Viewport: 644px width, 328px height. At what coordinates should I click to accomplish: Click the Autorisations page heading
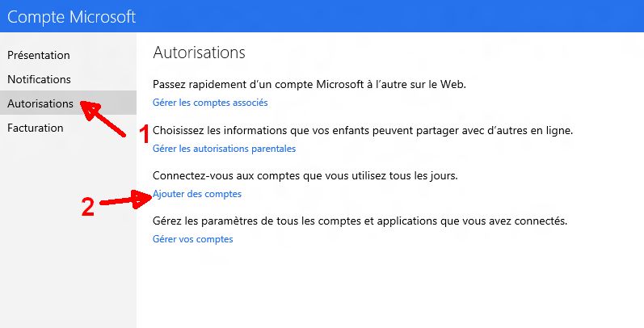click(199, 53)
